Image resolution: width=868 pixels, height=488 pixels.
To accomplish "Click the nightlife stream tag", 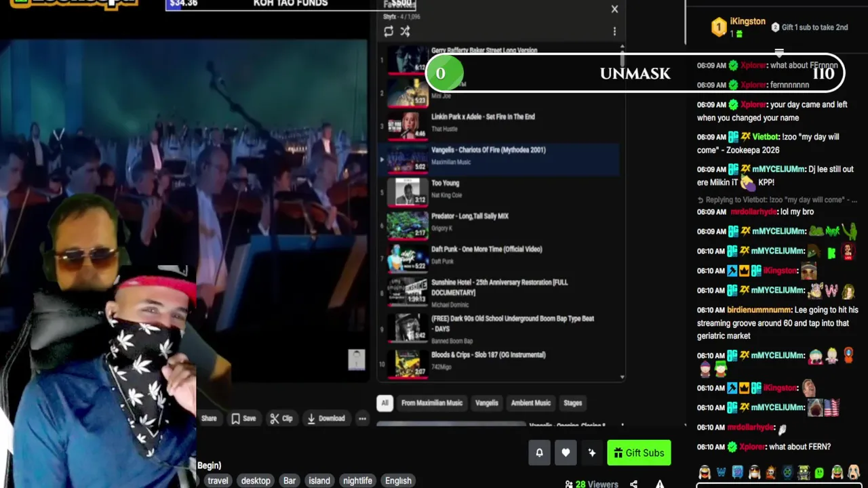I will [357, 481].
